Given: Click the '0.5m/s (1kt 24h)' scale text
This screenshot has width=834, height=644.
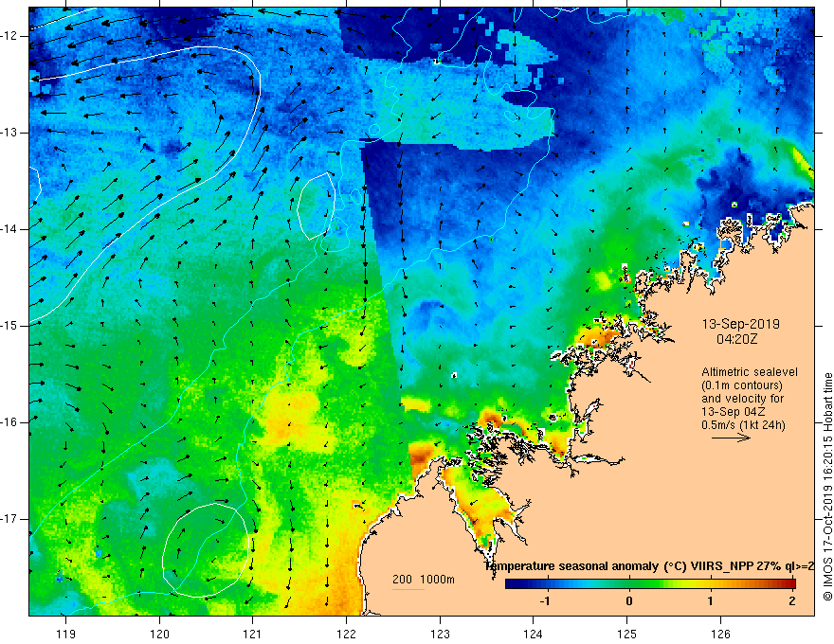Looking at the screenshot, I should click(744, 425).
